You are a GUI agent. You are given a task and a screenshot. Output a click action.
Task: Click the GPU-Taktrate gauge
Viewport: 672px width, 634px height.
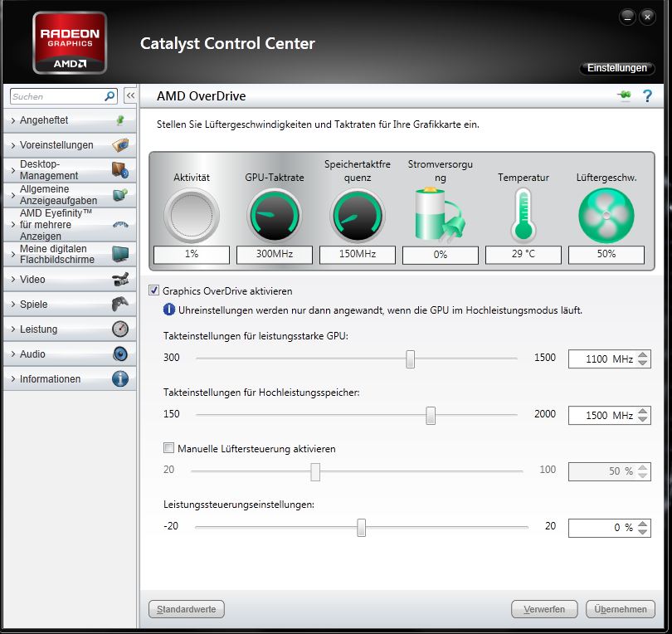[275, 216]
